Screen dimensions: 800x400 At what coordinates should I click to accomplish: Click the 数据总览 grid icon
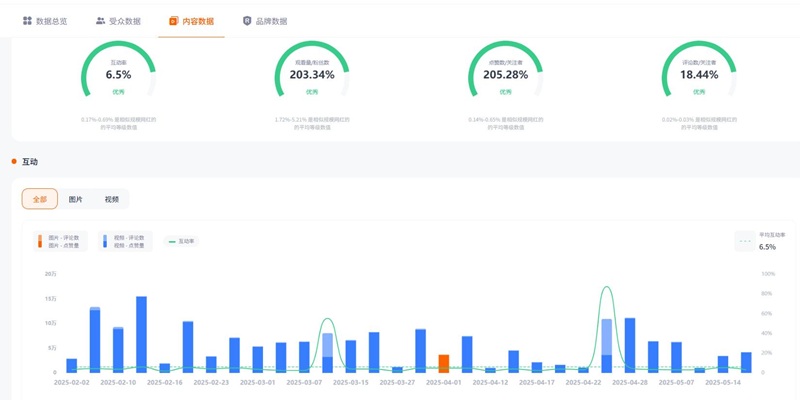click(27, 20)
